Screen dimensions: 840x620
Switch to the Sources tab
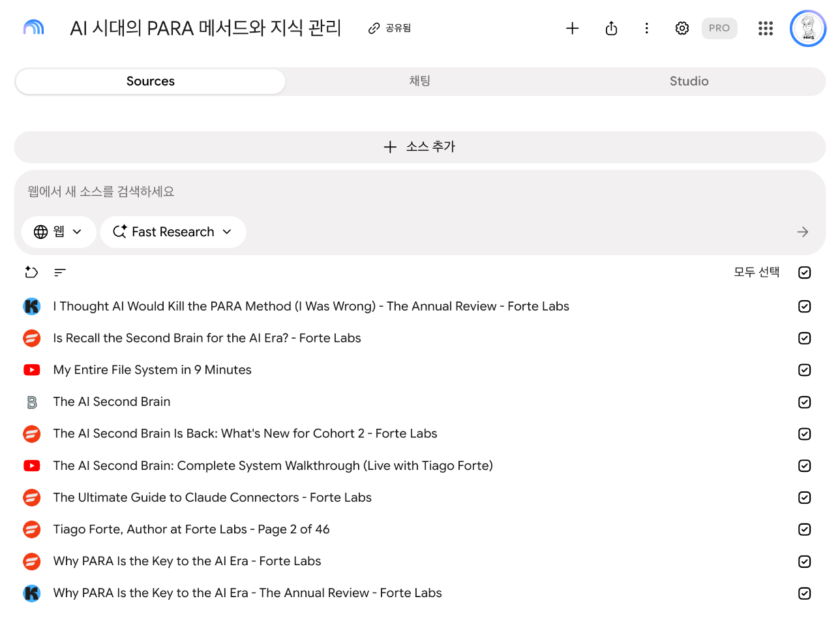pyautogui.click(x=151, y=82)
